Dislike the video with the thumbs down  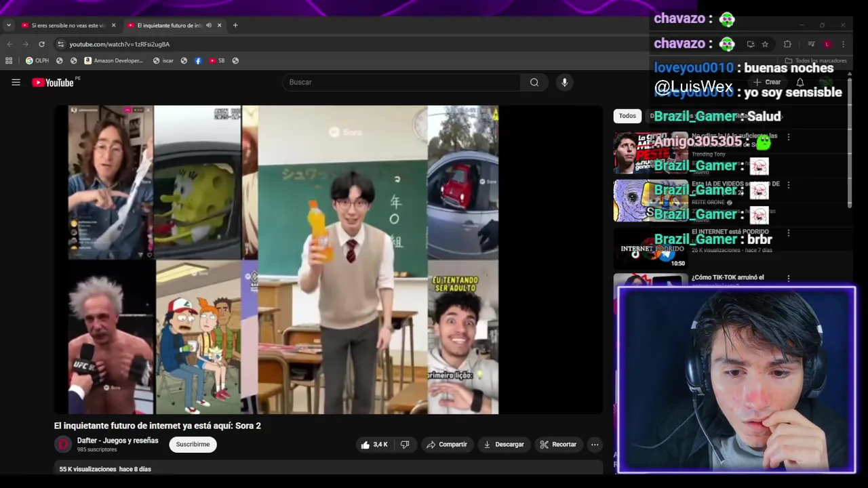click(x=405, y=445)
